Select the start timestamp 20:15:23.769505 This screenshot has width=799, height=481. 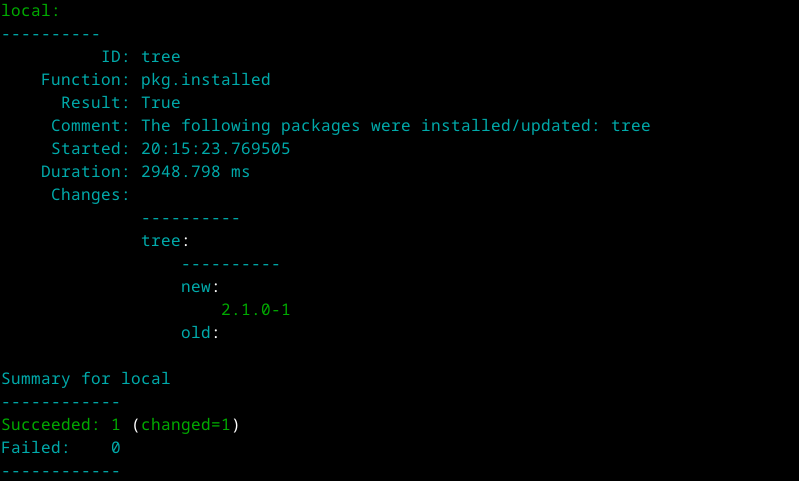[x=215, y=149]
